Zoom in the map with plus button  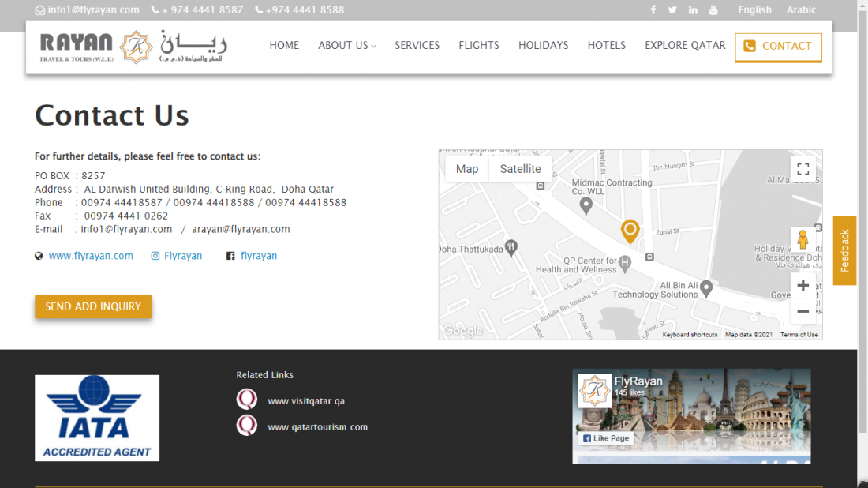(803, 285)
